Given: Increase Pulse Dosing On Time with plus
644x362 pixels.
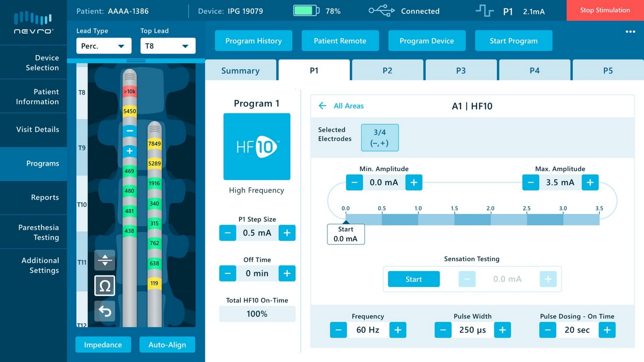Looking at the screenshot, I should pos(607,330).
